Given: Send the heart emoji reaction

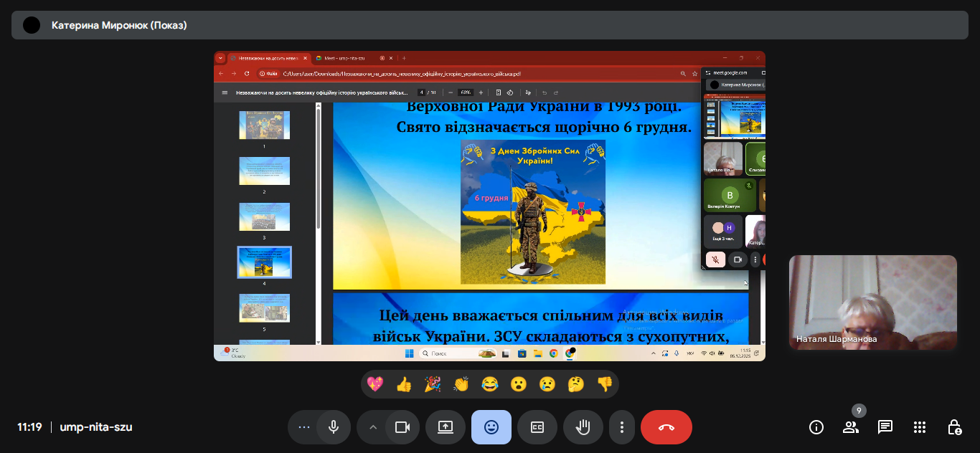Looking at the screenshot, I should (375, 384).
